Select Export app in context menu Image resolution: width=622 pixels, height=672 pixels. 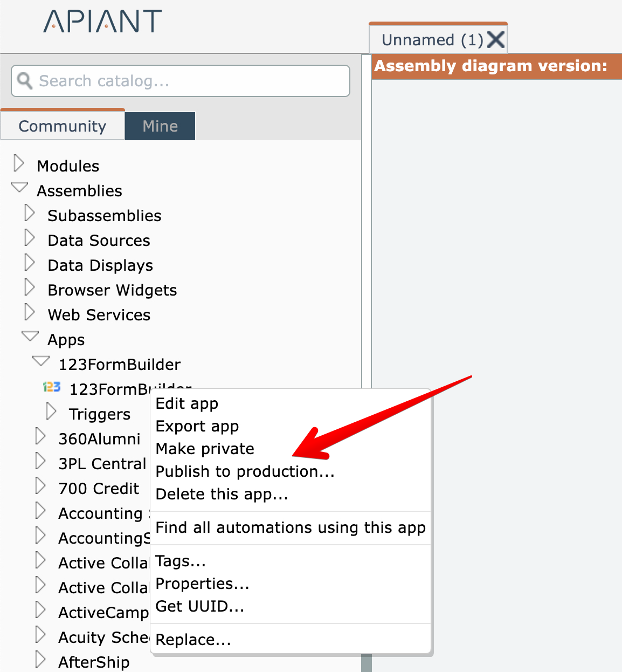coord(197,426)
